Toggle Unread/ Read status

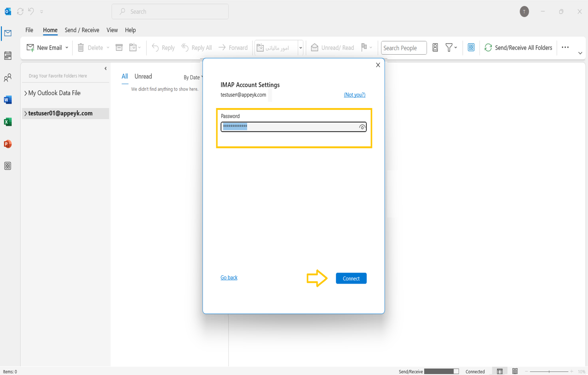333,48
